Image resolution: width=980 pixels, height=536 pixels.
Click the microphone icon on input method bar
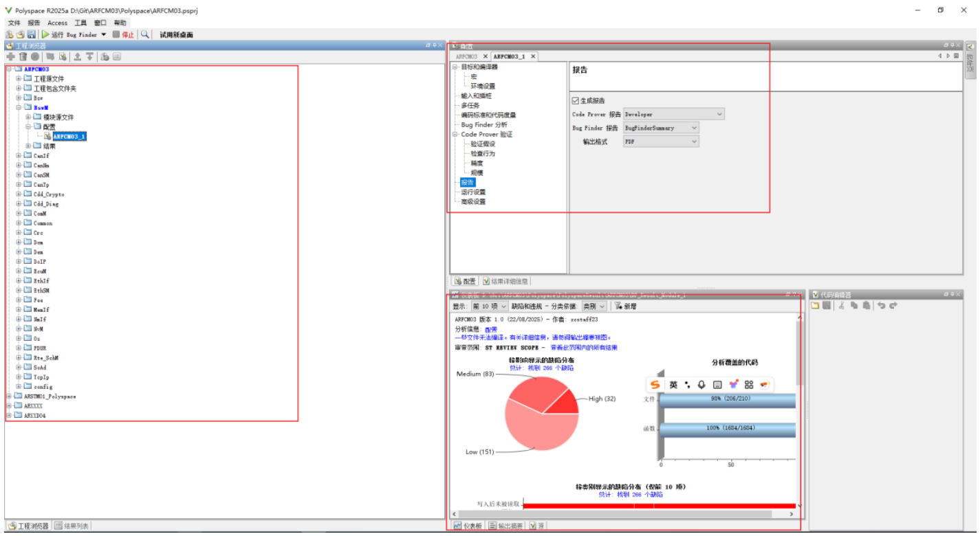point(701,385)
